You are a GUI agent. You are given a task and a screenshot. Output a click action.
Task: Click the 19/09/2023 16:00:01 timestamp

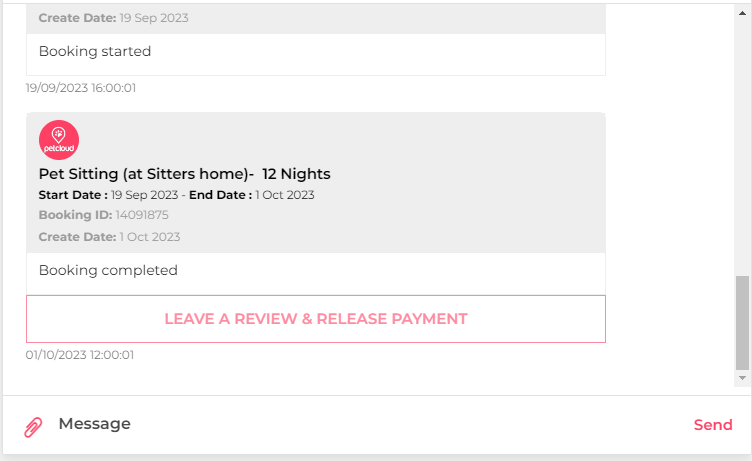pyautogui.click(x=81, y=88)
